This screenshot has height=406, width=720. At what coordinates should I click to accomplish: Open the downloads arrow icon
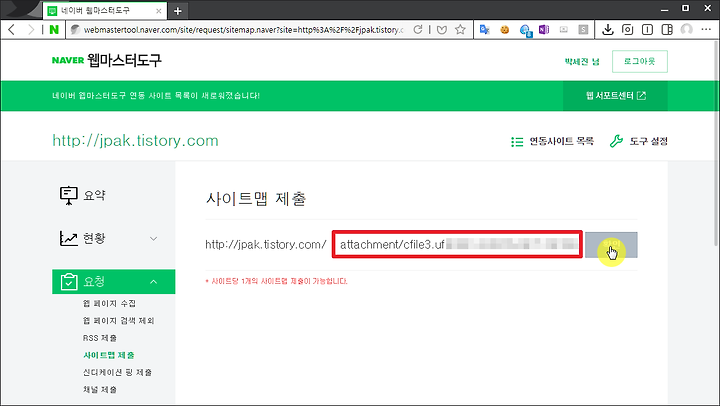[x=608, y=30]
